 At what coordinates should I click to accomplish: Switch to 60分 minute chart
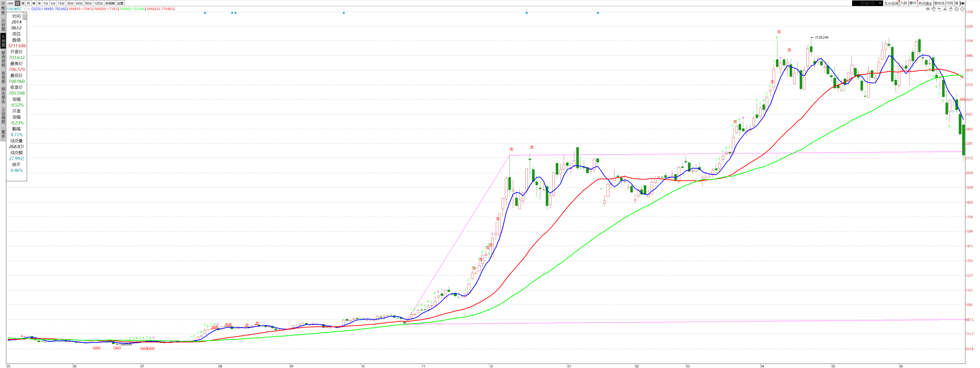click(x=79, y=3)
